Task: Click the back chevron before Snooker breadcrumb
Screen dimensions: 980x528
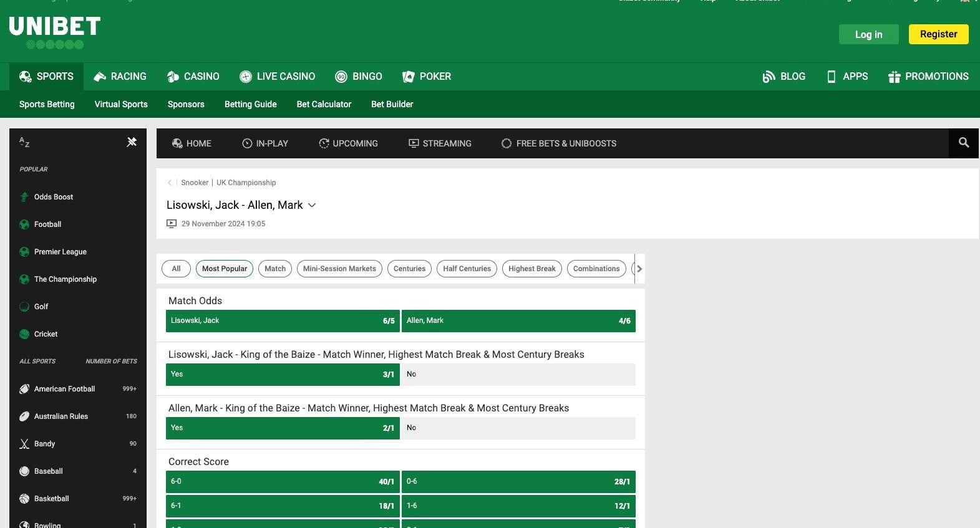Action: pos(170,183)
